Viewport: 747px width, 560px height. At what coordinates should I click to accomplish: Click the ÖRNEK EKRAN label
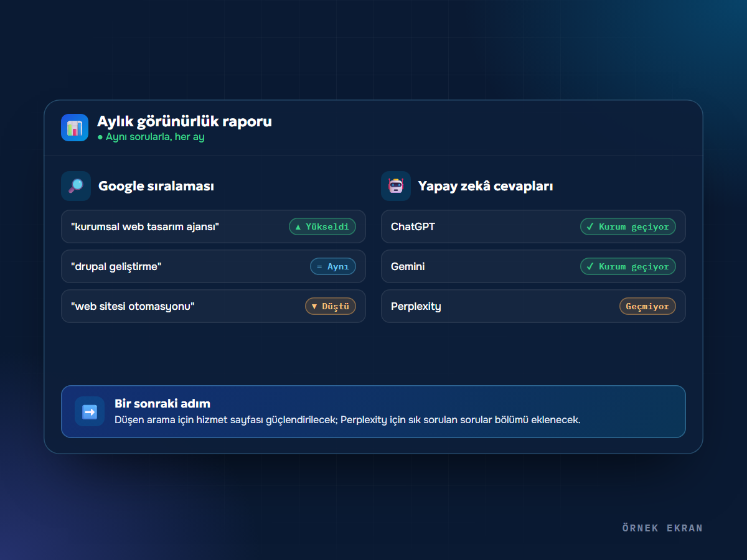(x=662, y=528)
